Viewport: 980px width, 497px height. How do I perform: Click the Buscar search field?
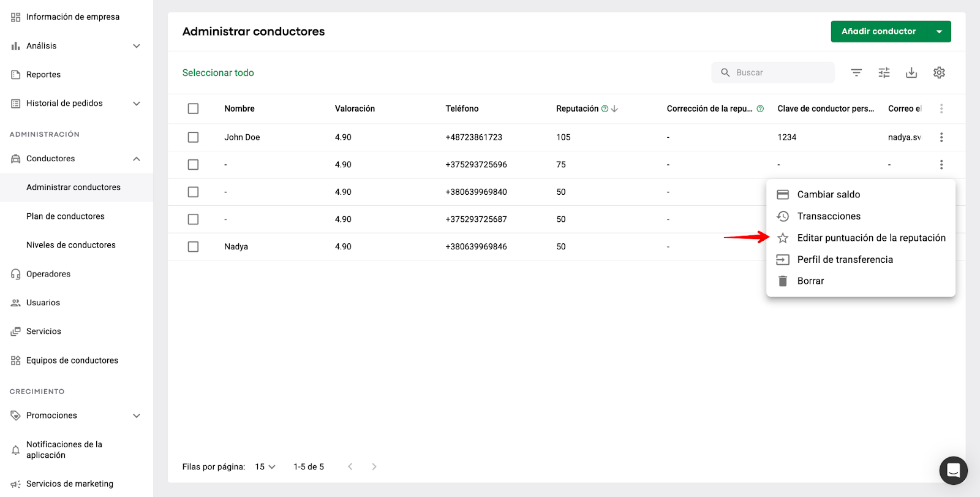pyautogui.click(x=773, y=72)
